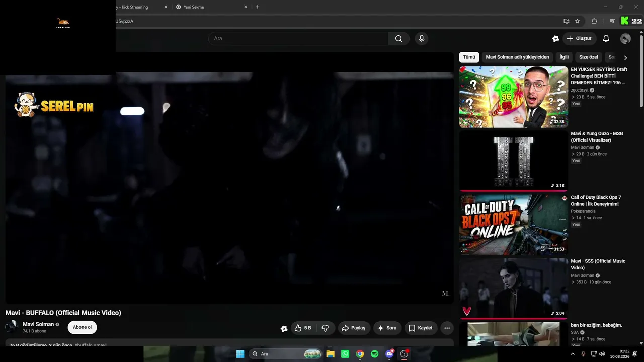Open the browser extensions puzzle icon

tap(594, 21)
